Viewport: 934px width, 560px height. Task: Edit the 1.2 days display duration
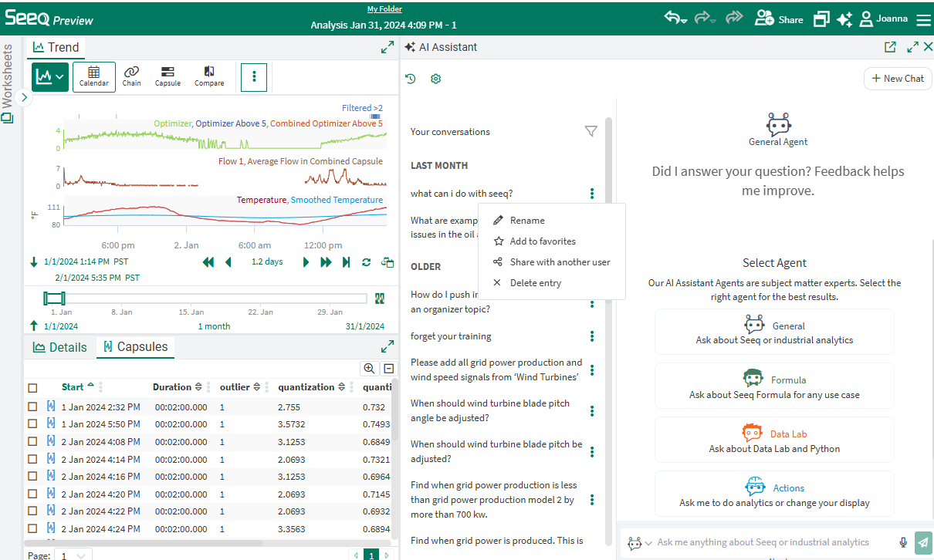point(267,261)
